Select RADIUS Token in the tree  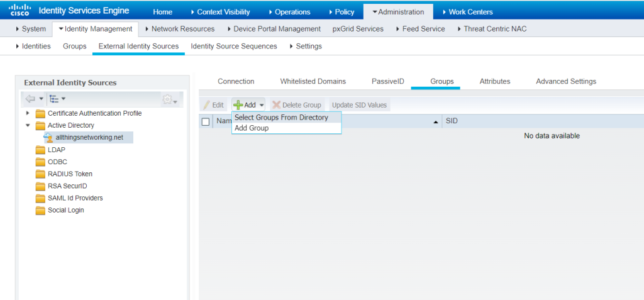(x=70, y=174)
